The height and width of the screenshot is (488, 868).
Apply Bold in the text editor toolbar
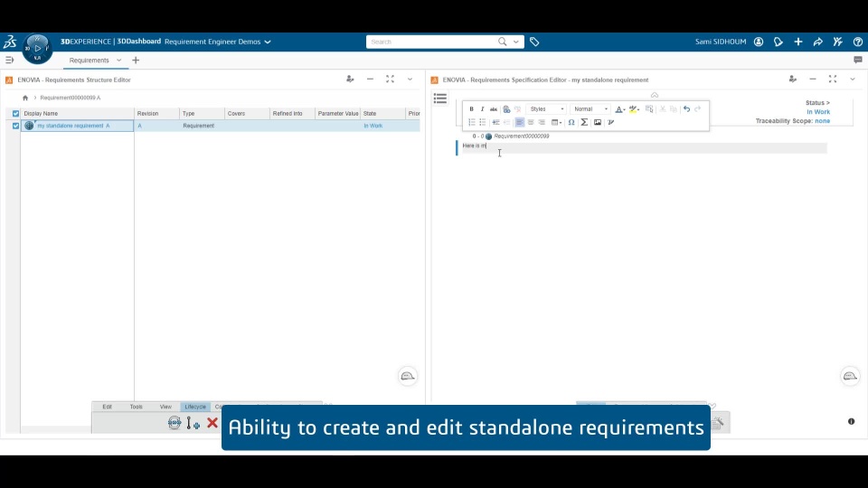pyautogui.click(x=472, y=109)
